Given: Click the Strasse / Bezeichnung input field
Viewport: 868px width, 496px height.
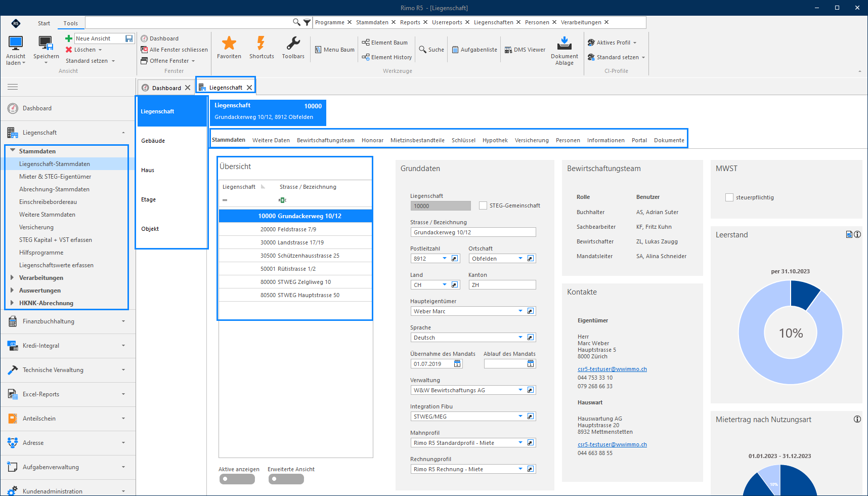Looking at the screenshot, I should tap(473, 232).
